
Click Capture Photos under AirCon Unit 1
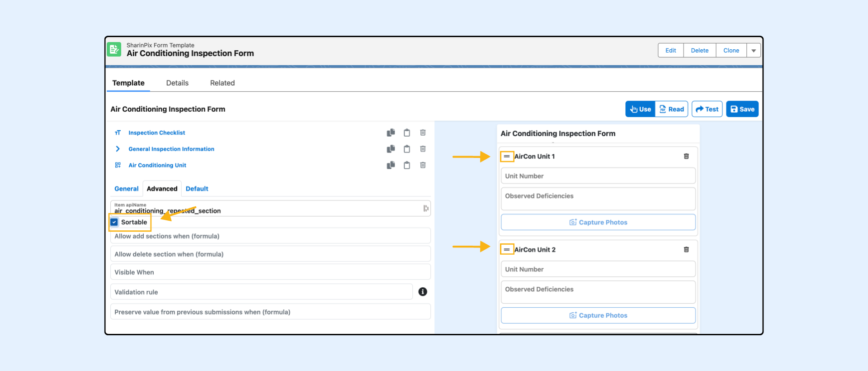pyautogui.click(x=598, y=222)
